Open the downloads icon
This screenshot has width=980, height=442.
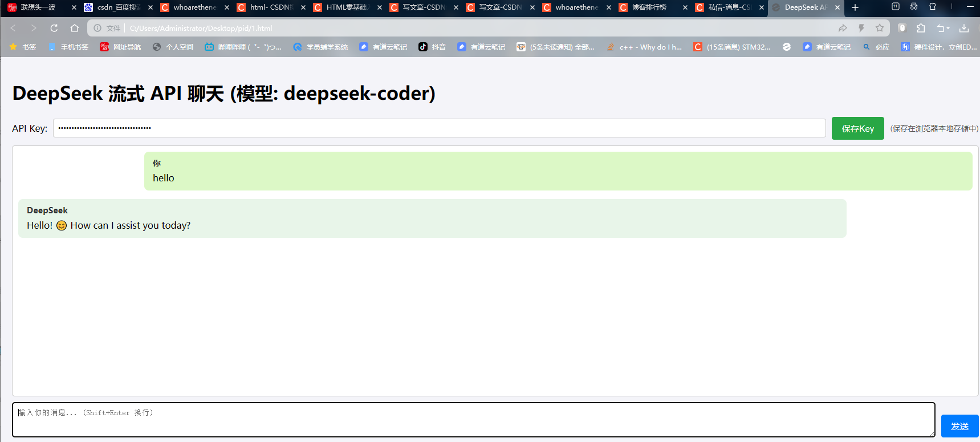click(x=964, y=28)
